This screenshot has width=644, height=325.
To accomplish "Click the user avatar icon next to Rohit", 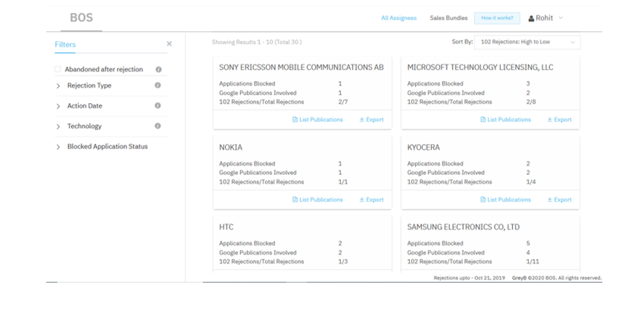I will coord(531,18).
